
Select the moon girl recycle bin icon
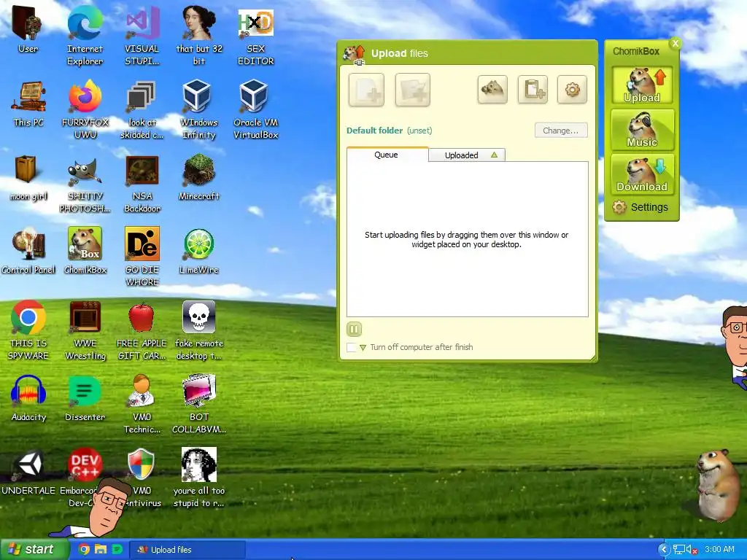tap(28, 178)
